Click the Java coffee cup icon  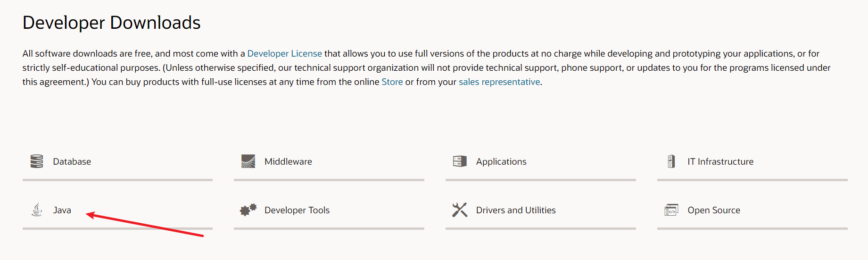pyautogui.click(x=37, y=210)
